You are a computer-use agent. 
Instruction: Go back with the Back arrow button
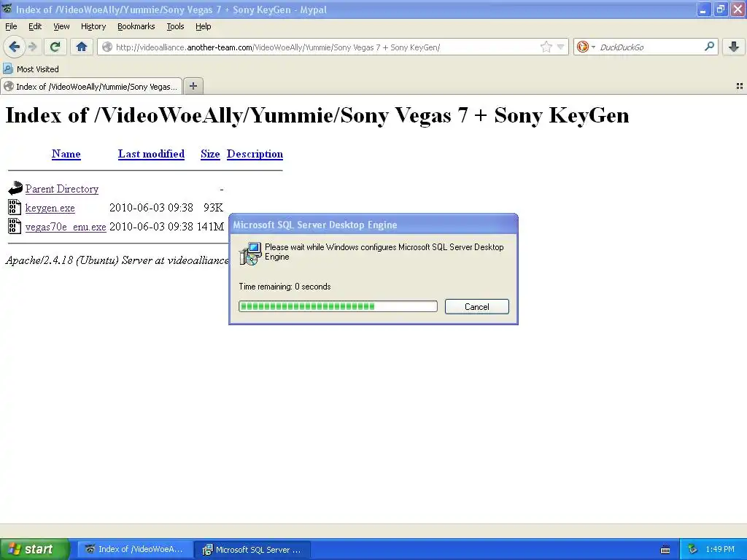click(x=15, y=47)
